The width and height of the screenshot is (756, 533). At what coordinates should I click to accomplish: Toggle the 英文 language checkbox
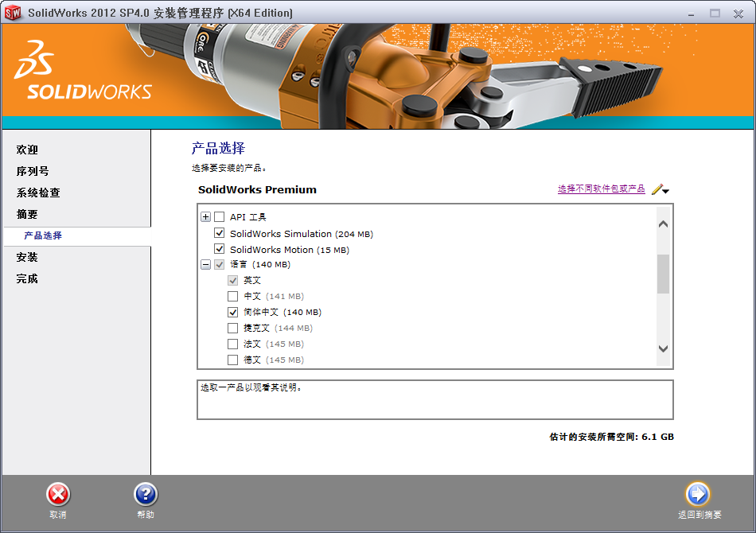[233, 281]
